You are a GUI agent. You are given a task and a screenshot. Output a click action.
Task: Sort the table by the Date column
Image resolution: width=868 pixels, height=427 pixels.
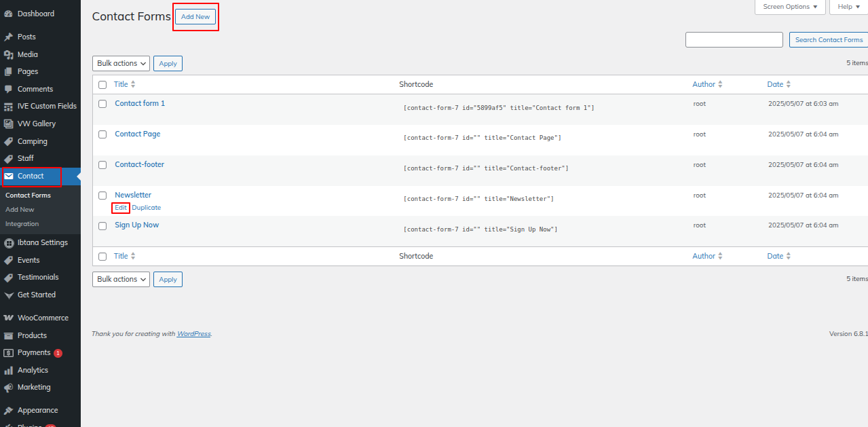tap(775, 85)
